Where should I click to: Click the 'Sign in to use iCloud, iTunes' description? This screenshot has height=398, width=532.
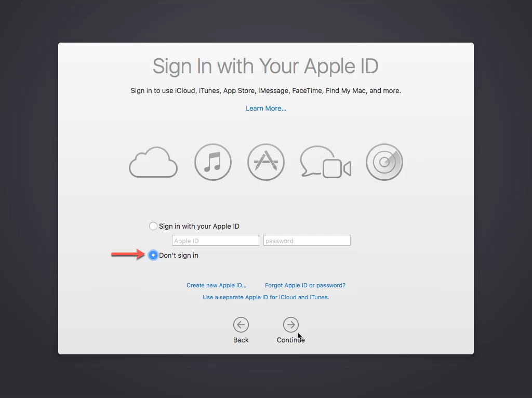pos(266,90)
